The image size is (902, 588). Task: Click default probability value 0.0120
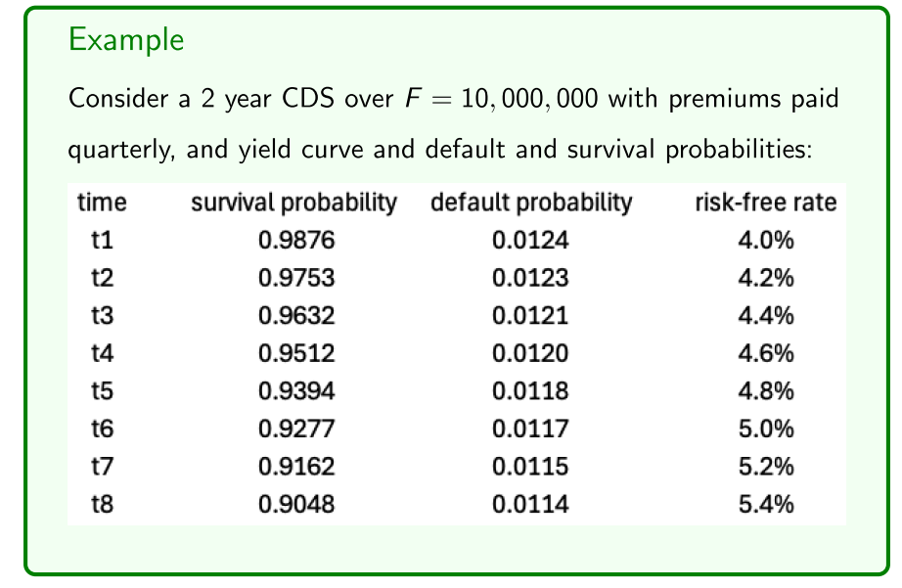point(531,355)
